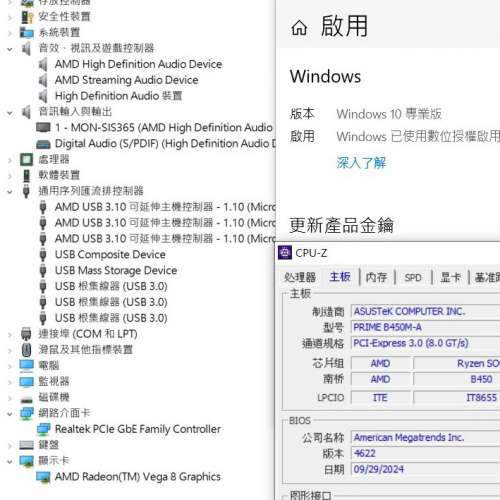Click the 監視器 monitor icon

coord(26,382)
